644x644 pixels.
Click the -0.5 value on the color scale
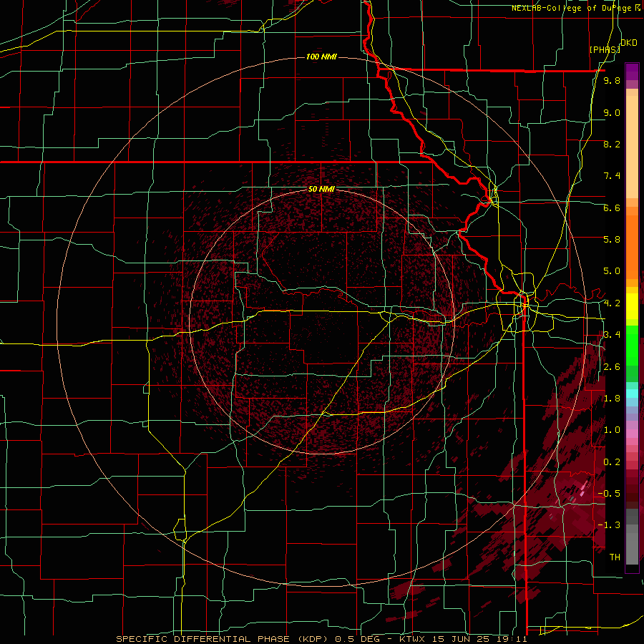[609, 494]
